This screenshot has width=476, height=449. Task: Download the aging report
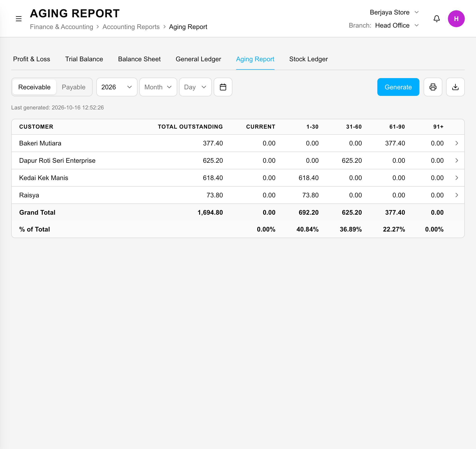coord(455,87)
